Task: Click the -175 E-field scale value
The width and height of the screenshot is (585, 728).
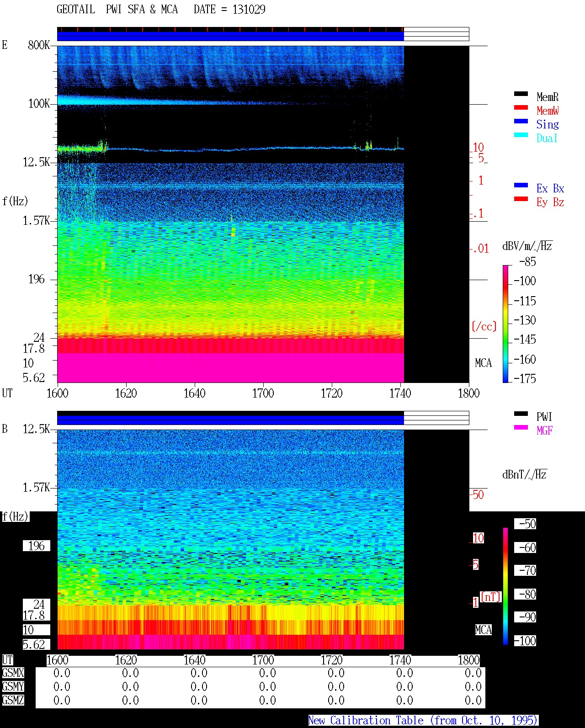Action: 525,378
